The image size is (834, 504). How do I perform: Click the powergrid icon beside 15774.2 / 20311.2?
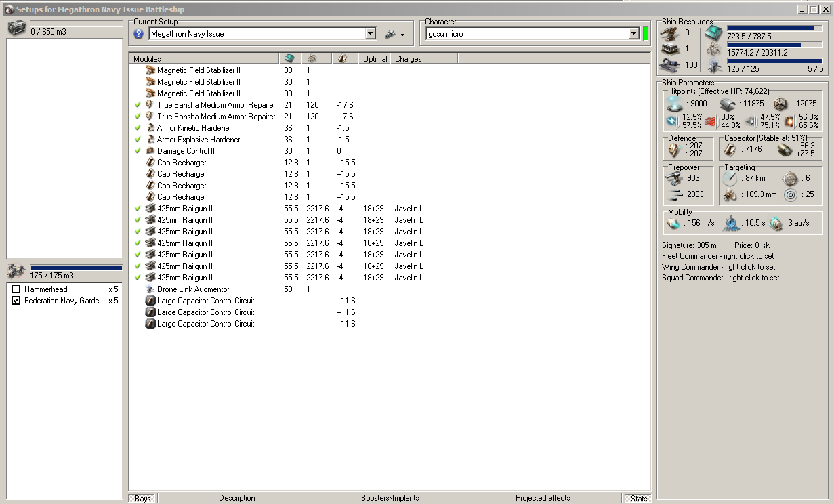(x=713, y=49)
